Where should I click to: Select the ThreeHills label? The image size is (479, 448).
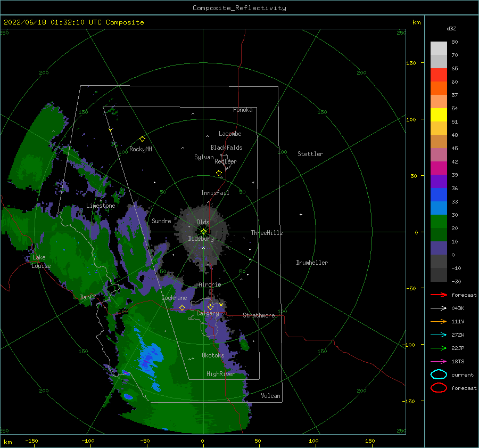(267, 233)
